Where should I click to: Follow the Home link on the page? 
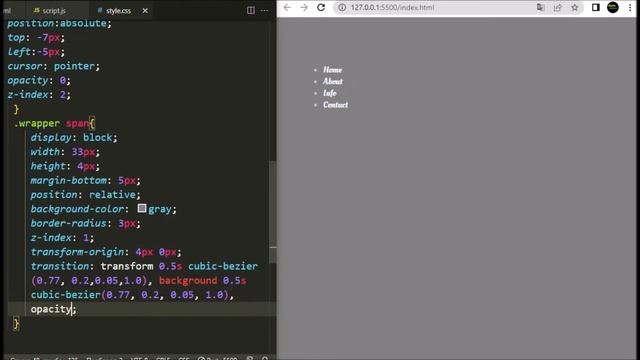(332, 70)
